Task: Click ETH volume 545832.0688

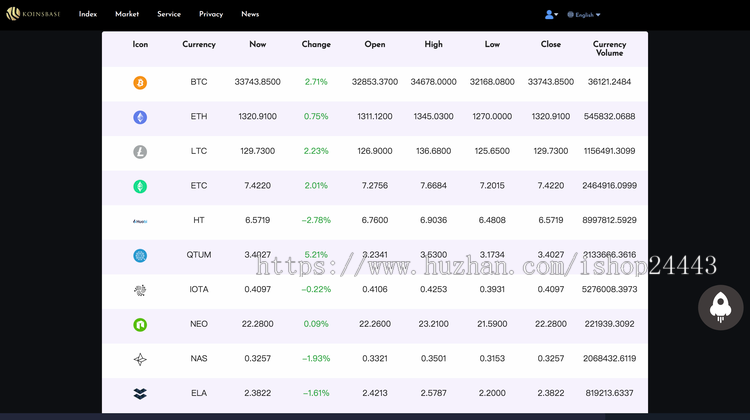Action: point(609,116)
